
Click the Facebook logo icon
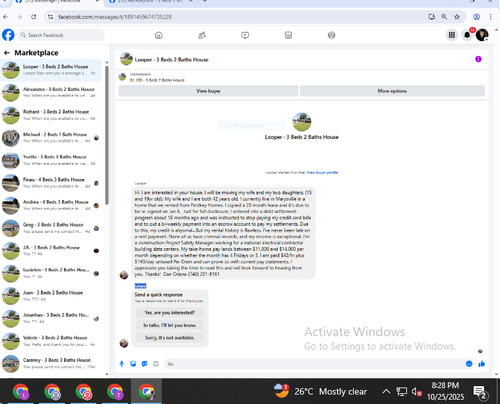pyautogui.click(x=8, y=35)
